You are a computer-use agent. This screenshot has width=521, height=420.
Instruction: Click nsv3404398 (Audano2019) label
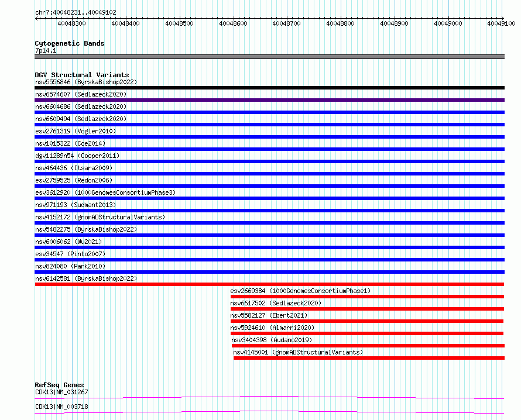[272, 340]
